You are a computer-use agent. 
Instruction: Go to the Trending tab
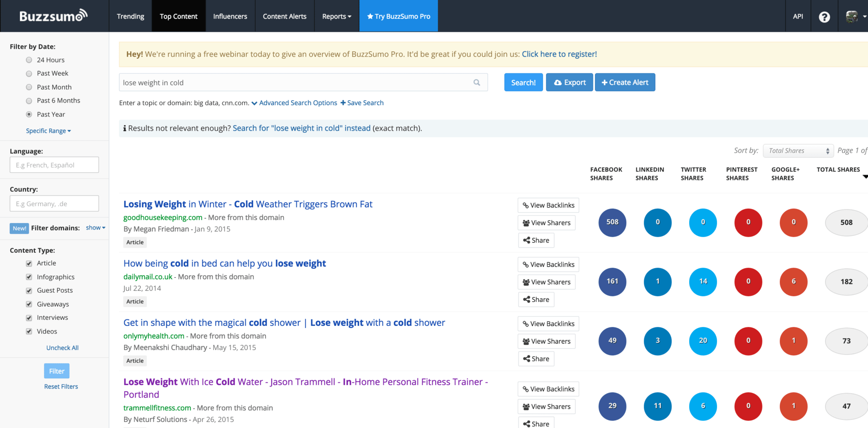click(131, 16)
